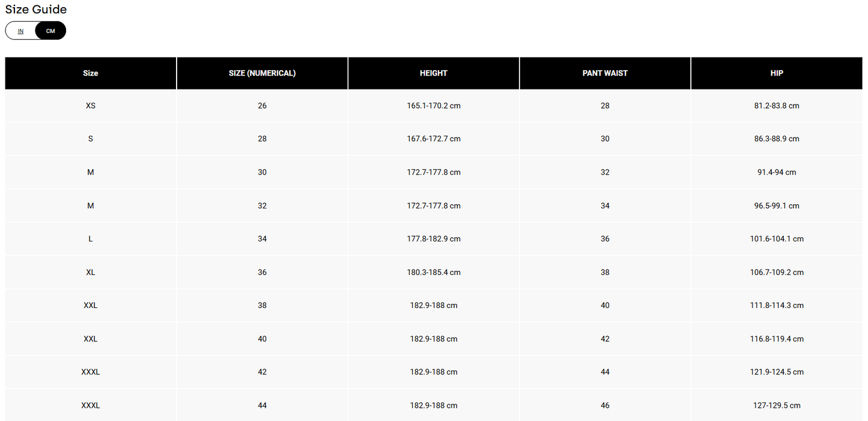
Task: Click hip value 86.3-88.9 cm
Action: pos(777,139)
